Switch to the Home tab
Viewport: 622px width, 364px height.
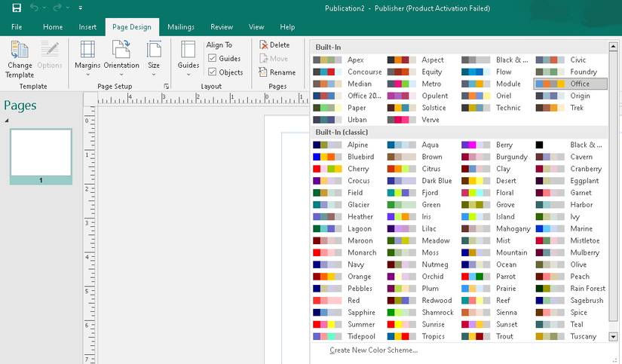(x=53, y=27)
